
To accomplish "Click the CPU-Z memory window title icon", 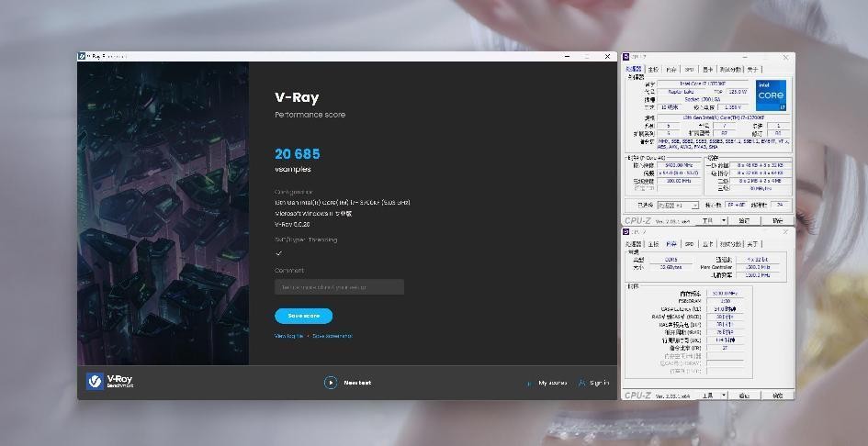I will pos(626,232).
